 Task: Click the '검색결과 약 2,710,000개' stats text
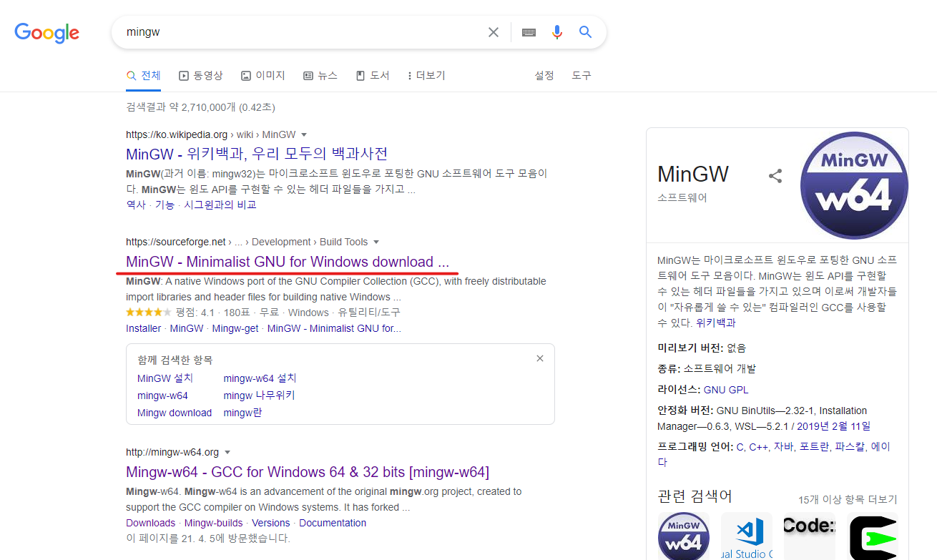200,107
